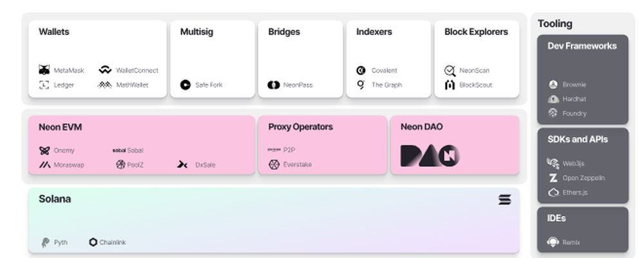Select the NeonScan label

(474, 70)
